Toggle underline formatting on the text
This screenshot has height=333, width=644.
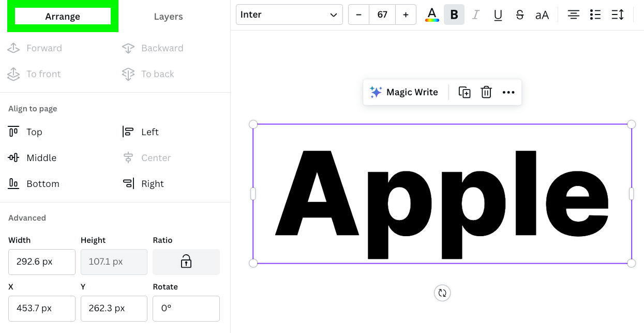[498, 14]
